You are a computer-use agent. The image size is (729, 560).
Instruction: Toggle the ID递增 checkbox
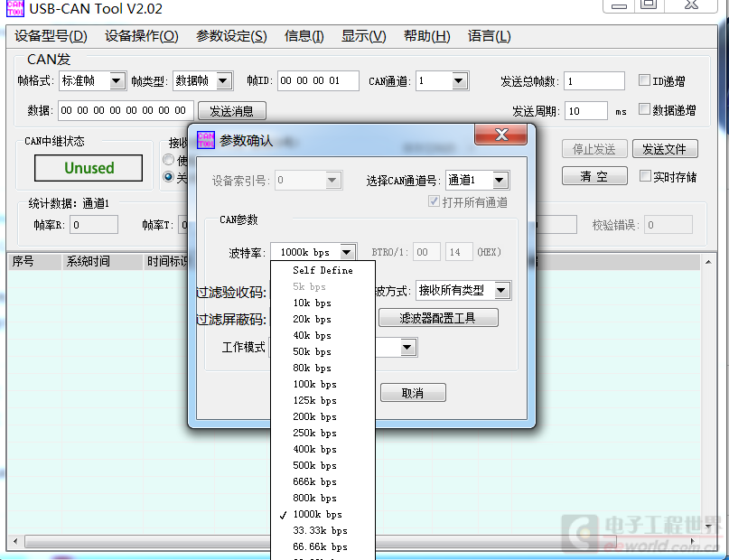644,80
